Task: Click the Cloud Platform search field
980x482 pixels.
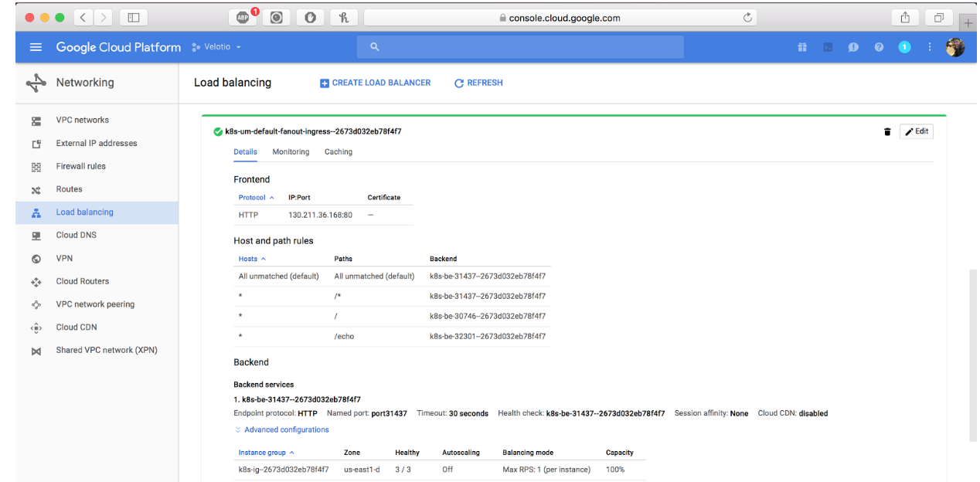Action: tap(519, 48)
